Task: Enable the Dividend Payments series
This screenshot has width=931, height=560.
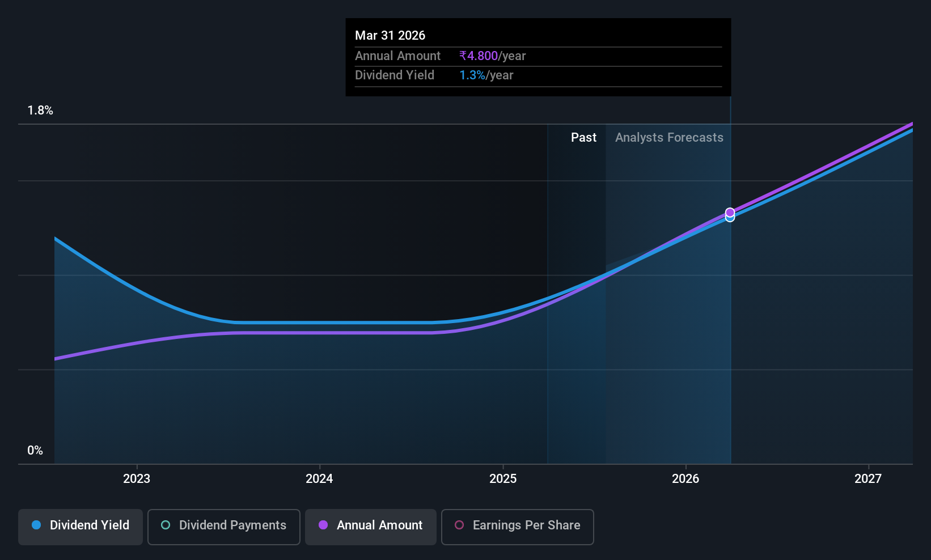Action: pos(224,527)
